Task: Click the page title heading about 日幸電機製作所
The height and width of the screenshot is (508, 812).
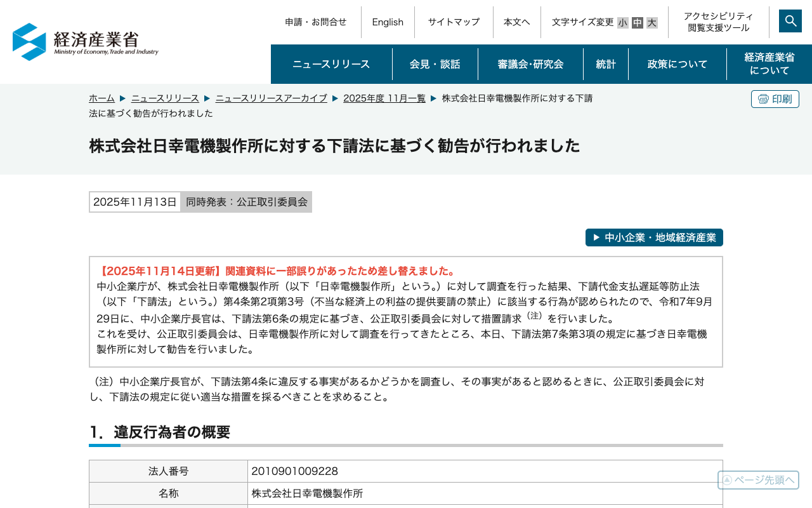Action: click(x=334, y=145)
